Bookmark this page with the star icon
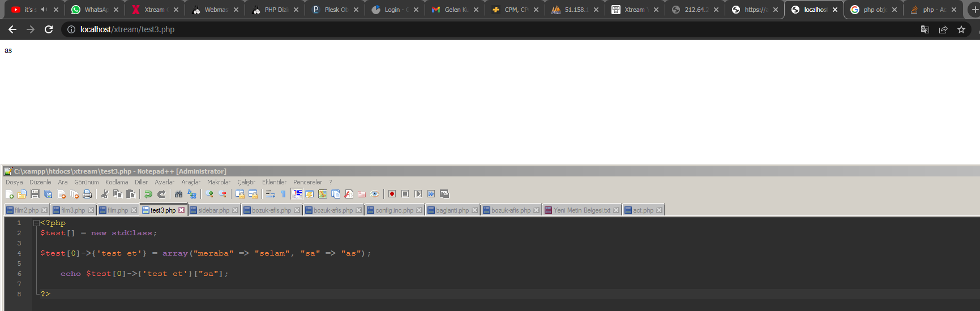 [961, 29]
